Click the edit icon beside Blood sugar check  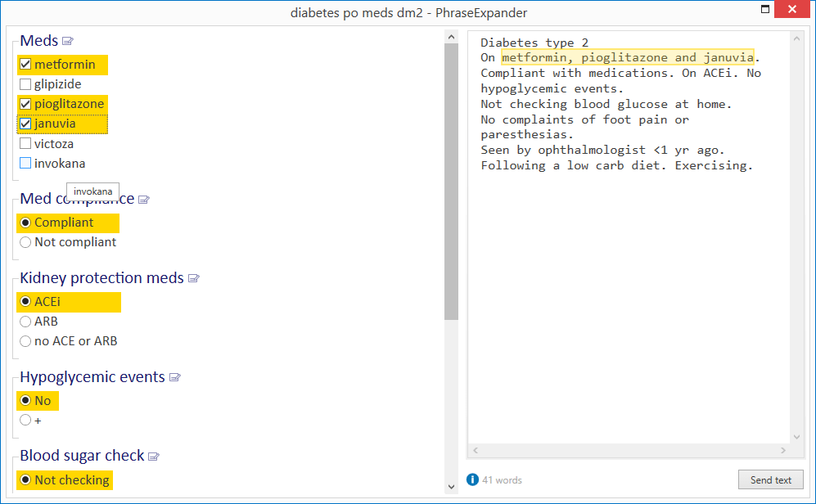(154, 457)
